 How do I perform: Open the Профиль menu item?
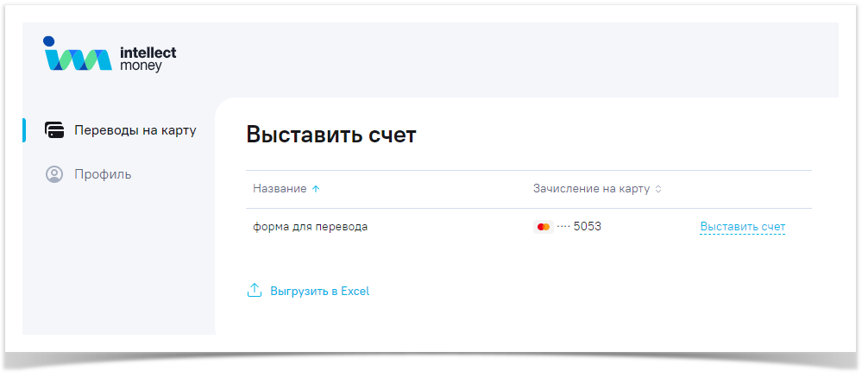click(103, 174)
